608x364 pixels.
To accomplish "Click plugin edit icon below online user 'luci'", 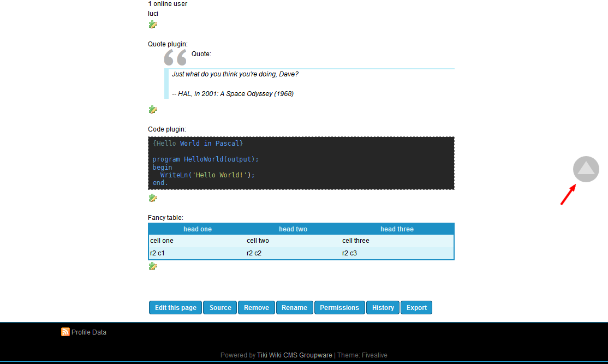I will (x=153, y=25).
